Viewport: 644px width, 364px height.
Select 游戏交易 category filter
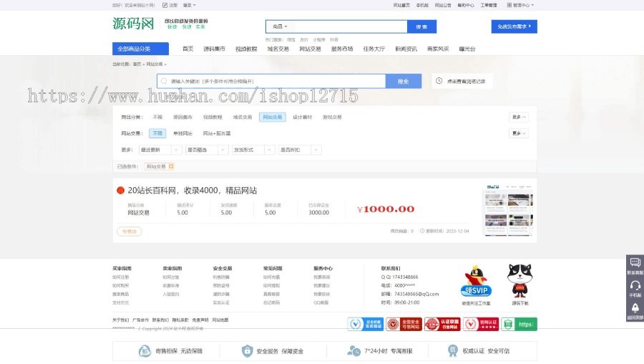pos(332,118)
